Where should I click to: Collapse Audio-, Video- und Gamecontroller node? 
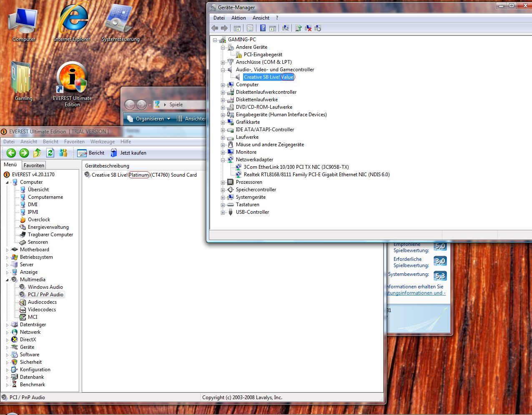click(x=223, y=70)
